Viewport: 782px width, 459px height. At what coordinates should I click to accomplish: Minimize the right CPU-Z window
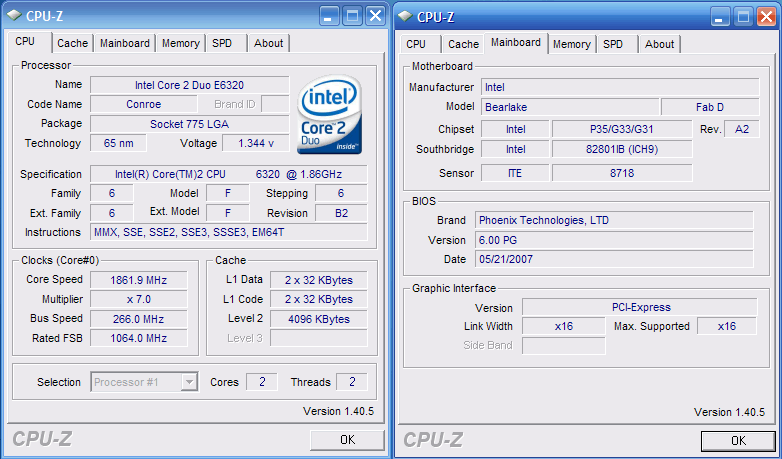(720, 17)
